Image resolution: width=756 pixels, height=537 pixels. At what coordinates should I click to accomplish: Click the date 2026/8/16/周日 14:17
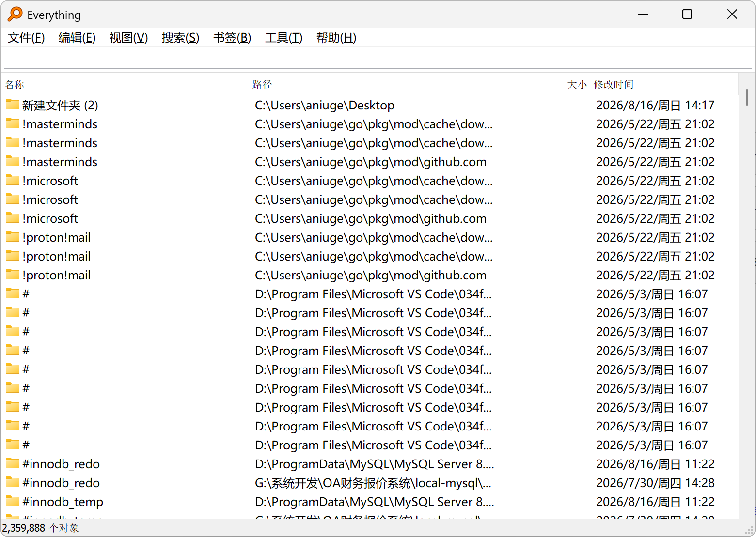click(655, 105)
